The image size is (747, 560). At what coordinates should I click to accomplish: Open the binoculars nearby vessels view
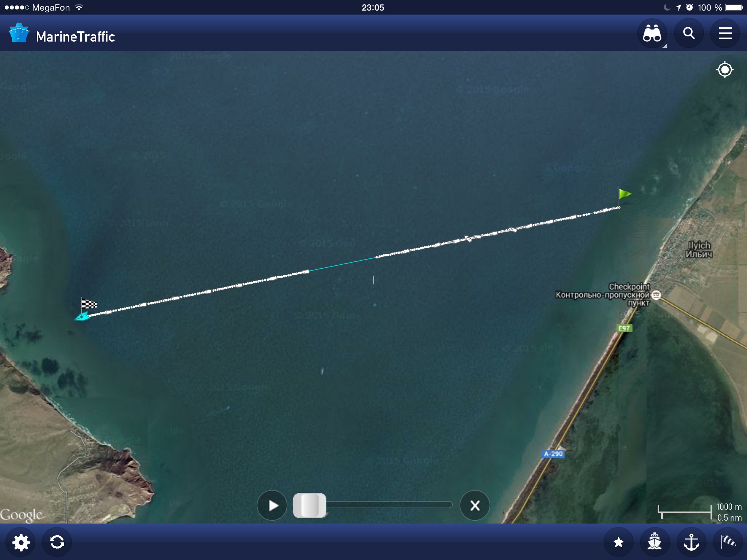tap(652, 34)
